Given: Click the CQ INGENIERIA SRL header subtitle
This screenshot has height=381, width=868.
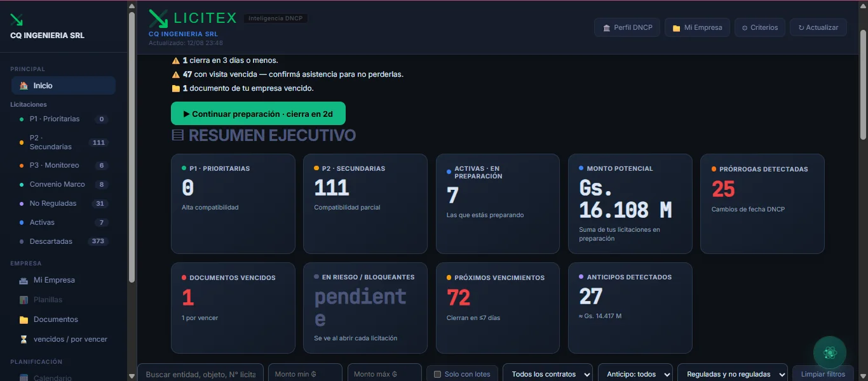Looking at the screenshot, I should point(183,34).
